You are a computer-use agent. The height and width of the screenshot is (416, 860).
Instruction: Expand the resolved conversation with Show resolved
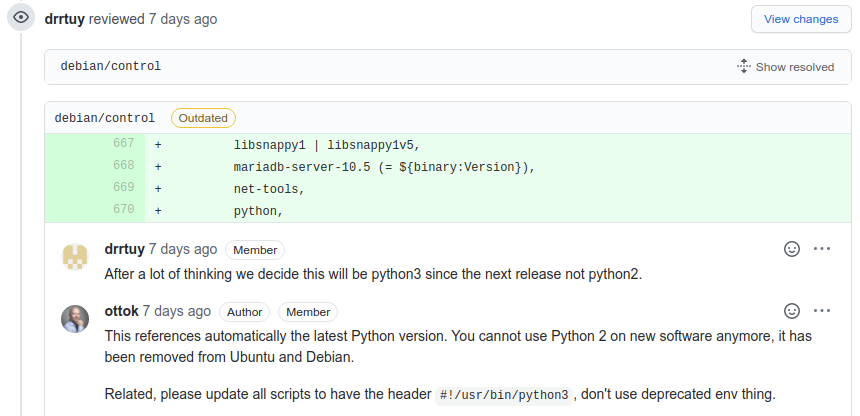[794, 67]
